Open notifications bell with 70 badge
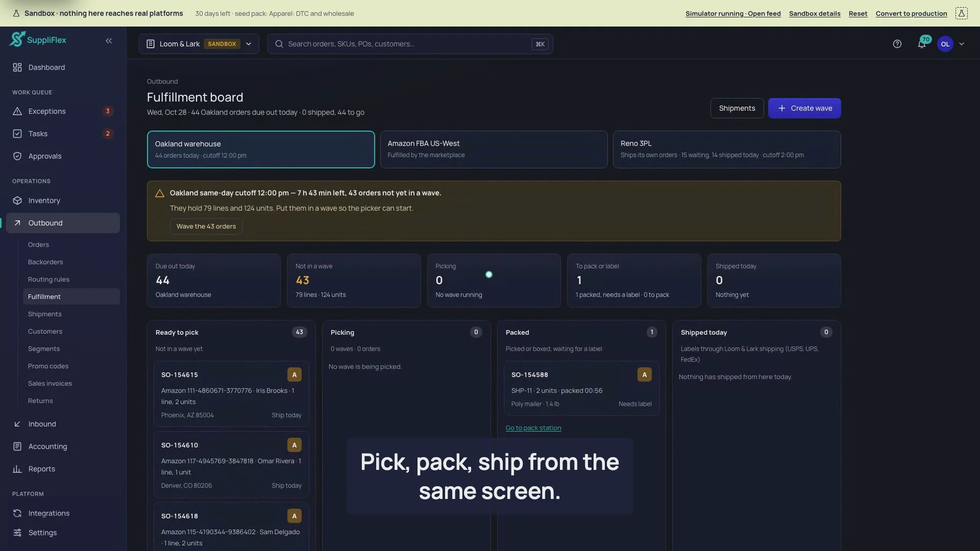Image resolution: width=980 pixels, height=551 pixels. (922, 44)
